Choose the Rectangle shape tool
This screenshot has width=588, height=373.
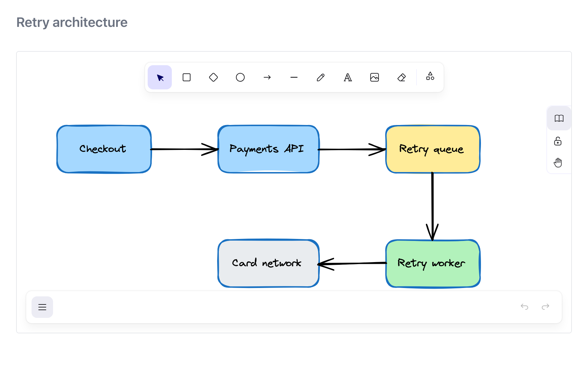[x=187, y=77]
